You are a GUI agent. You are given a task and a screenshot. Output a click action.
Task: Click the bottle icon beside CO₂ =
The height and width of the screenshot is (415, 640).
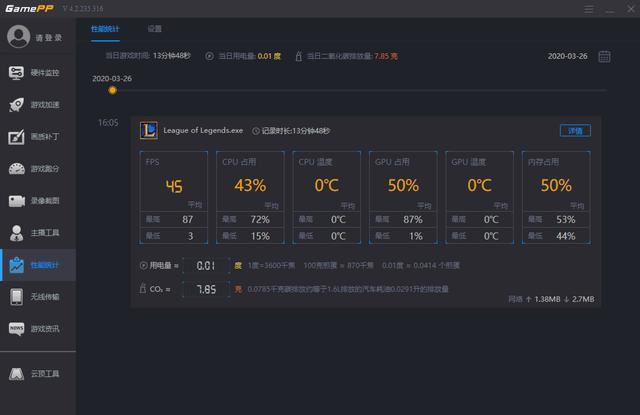143,288
